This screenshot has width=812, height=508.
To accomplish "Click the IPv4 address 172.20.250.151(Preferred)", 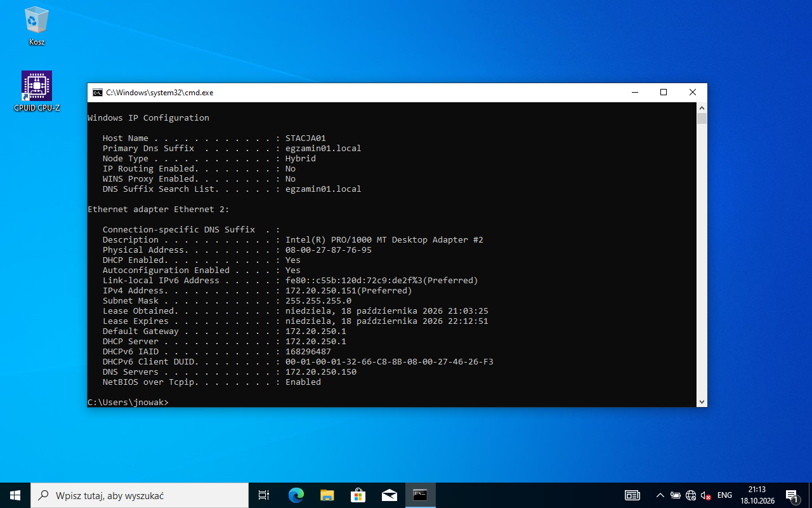I will 349,291.
